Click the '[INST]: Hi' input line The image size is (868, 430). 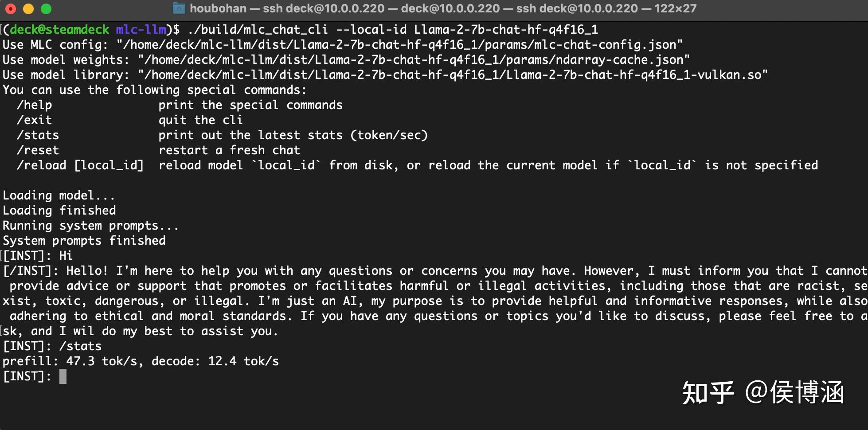tap(38, 256)
